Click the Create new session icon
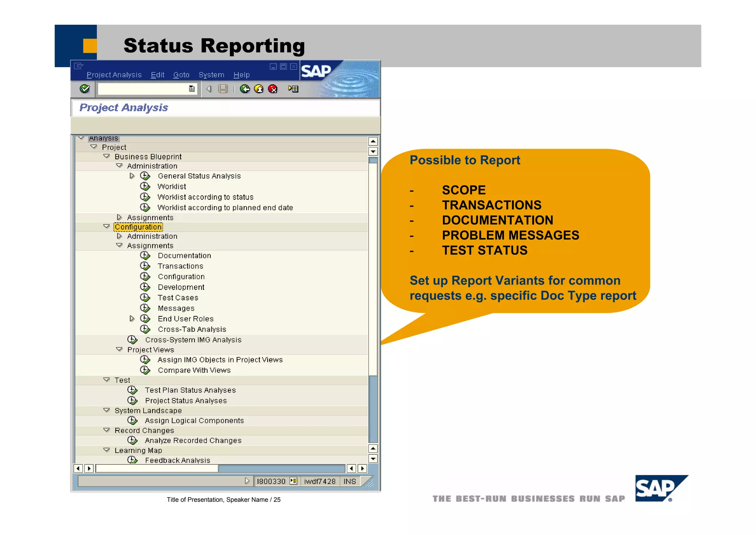 click(293, 89)
